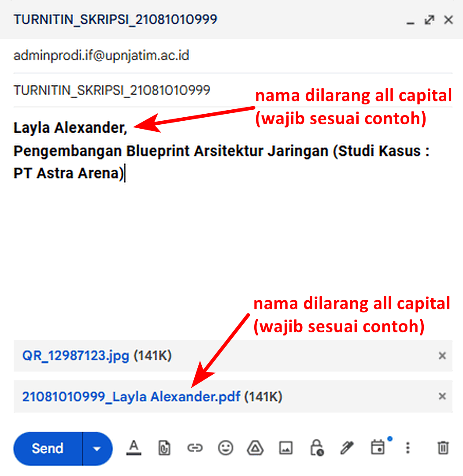
Task: Open the emoji picker
Action: (x=226, y=448)
